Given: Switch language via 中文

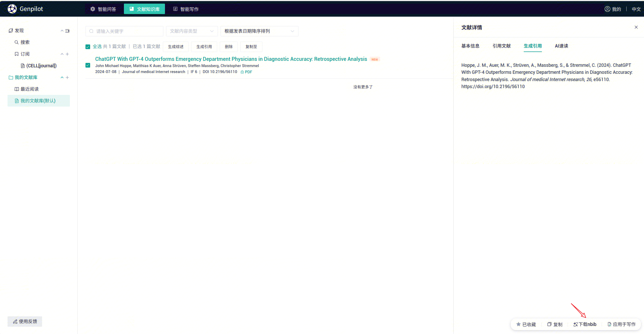Looking at the screenshot, I should [x=636, y=9].
